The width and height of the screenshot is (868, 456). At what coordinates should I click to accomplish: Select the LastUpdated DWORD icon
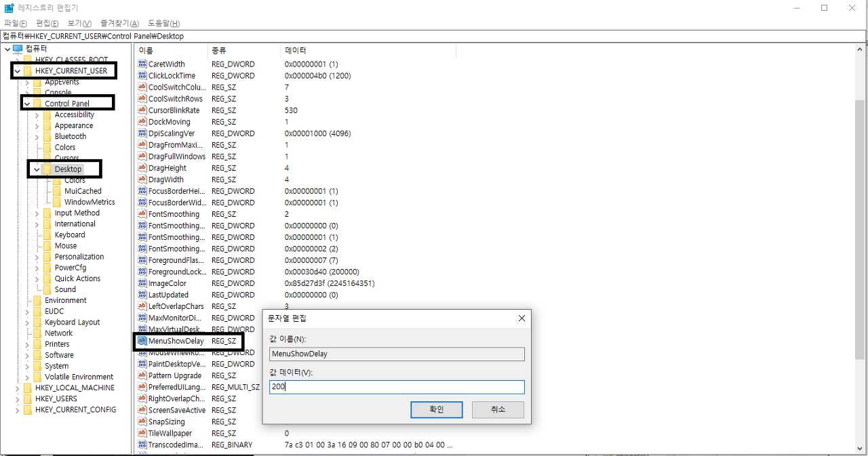coord(142,294)
